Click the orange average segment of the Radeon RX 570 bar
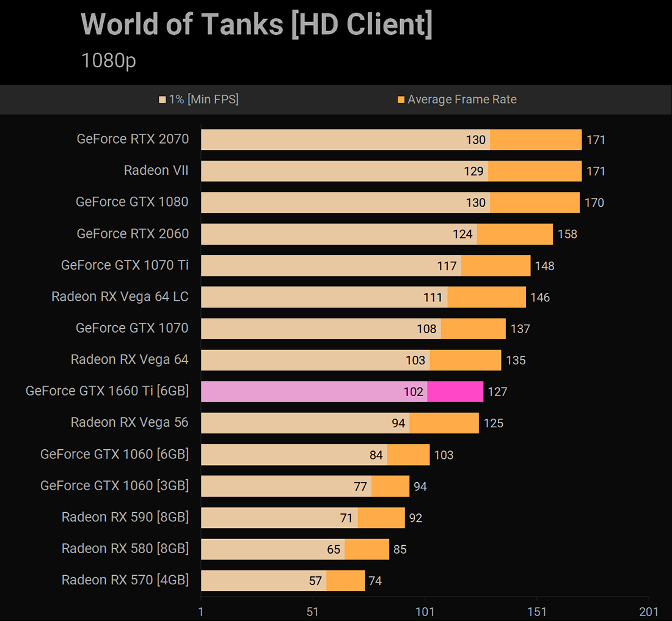The image size is (672, 621). click(345, 581)
